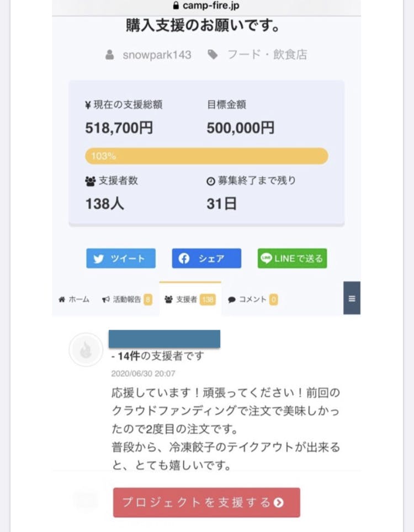
Task: Click the Facebook logo on シェア button
Action: [184, 259]
